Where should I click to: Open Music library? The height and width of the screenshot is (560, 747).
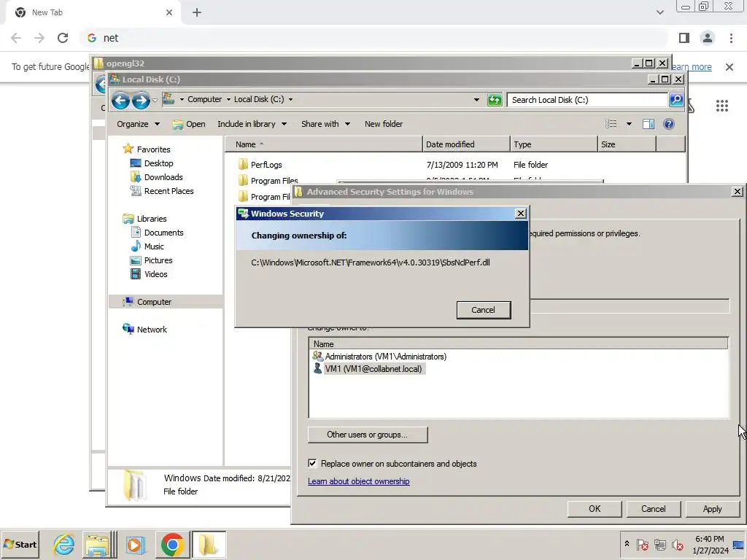pos(147,246)
